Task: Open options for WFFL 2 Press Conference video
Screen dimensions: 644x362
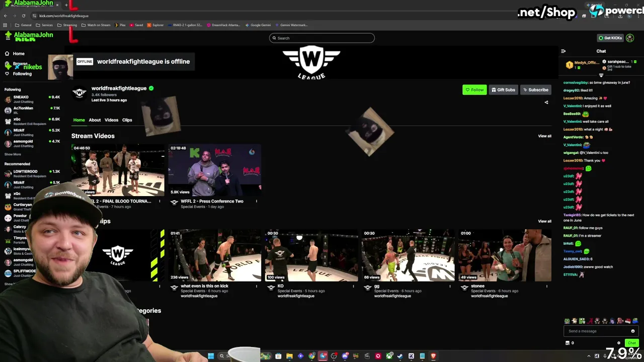Action: click(x=257, y=201)
